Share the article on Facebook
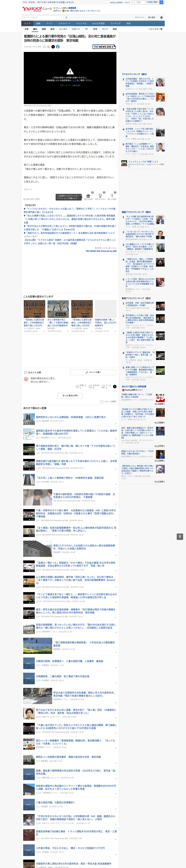The image size is (186, 868). click(58, 47)
